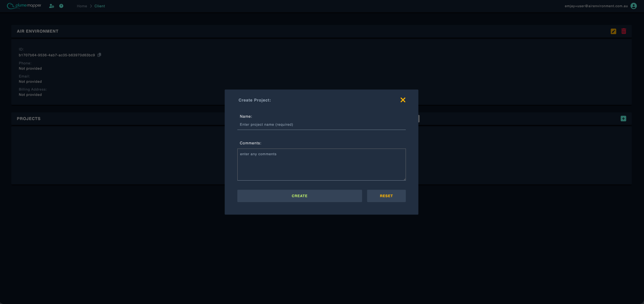Edit the Air Environment client
Image resolution: width=644 pixels, height=304 pixels.
[x=613, y=31]
